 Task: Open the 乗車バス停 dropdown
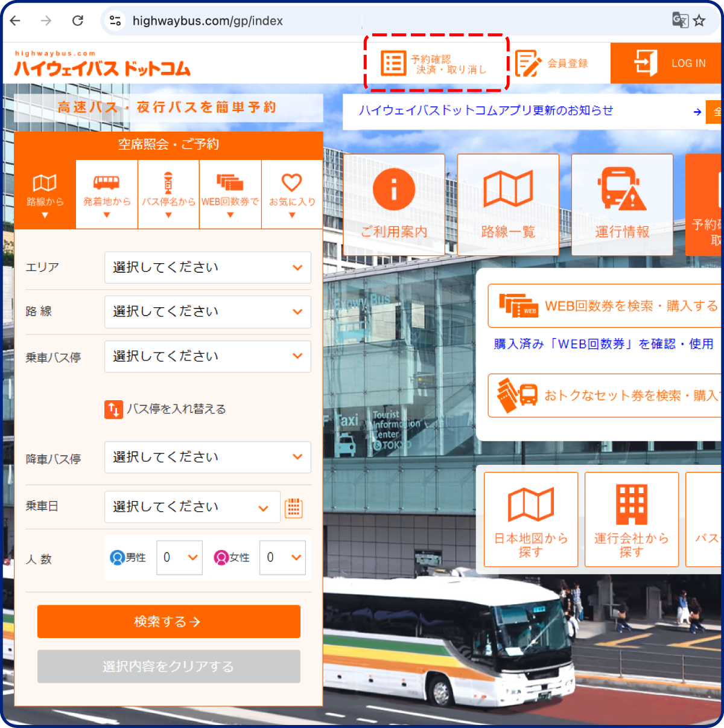[x=208, y=357]
